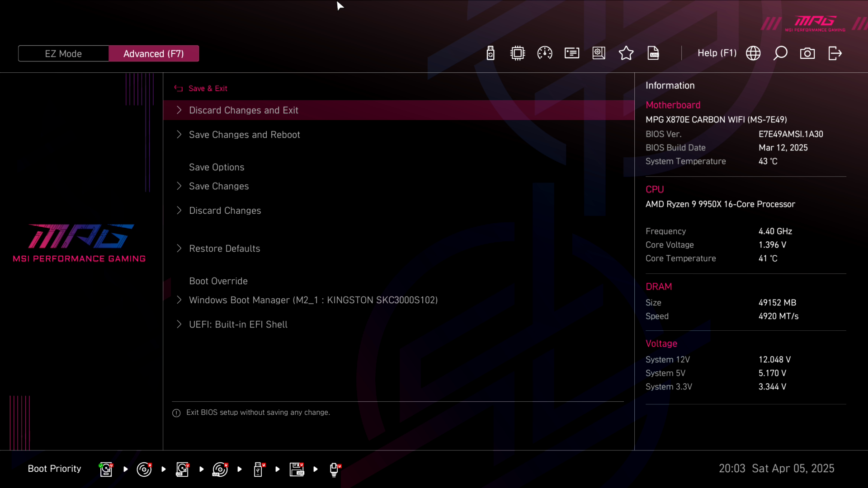Select the network boot device icon
The width and height of the screenshot is (868, 488).
coord(334,469)
